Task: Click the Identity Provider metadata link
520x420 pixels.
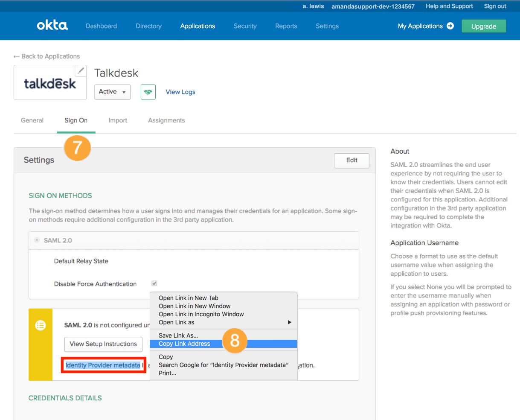Action: (103, 365)
